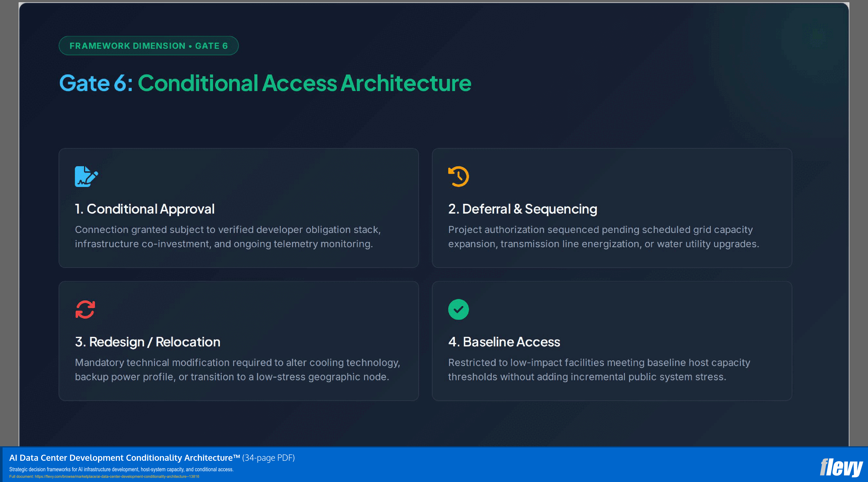
Task: Select the '1. Conditional Approval' card heading
Action: click(145, 209)
